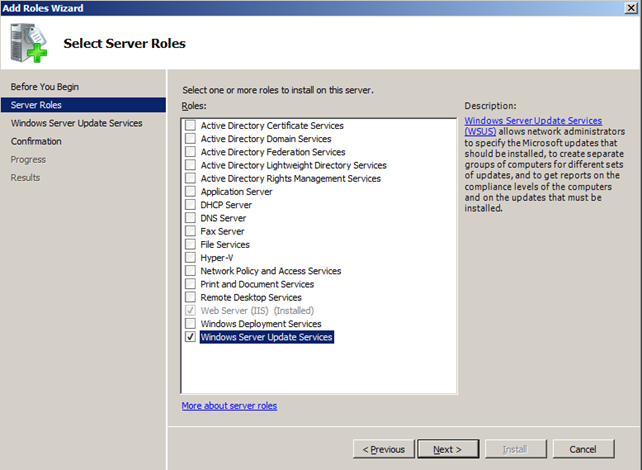
Task: Toggle the Hyper-V role checkbox
Action: (191, 258)
